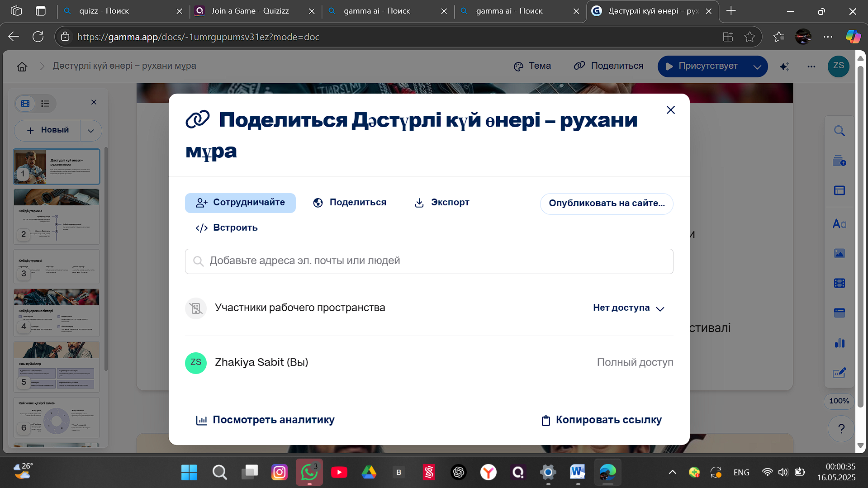Open WhatsApp from the taskbar
868x488 pixels.
(x=309, y=472)
